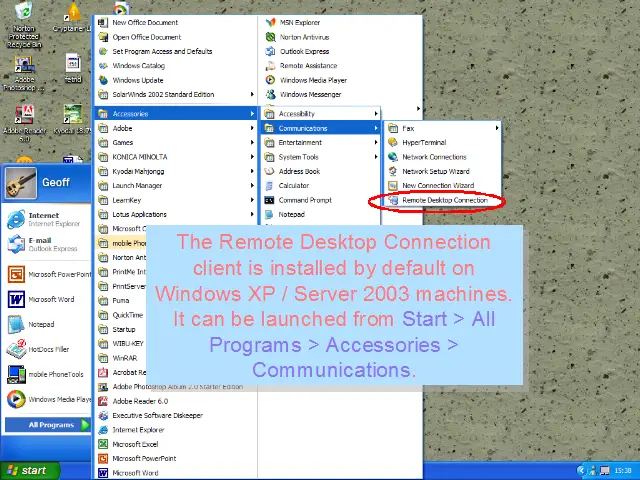The width and height of the screenshot is (640, 480).
Task: Click the system tray clock showing 15:38
Action: [623, 471]
